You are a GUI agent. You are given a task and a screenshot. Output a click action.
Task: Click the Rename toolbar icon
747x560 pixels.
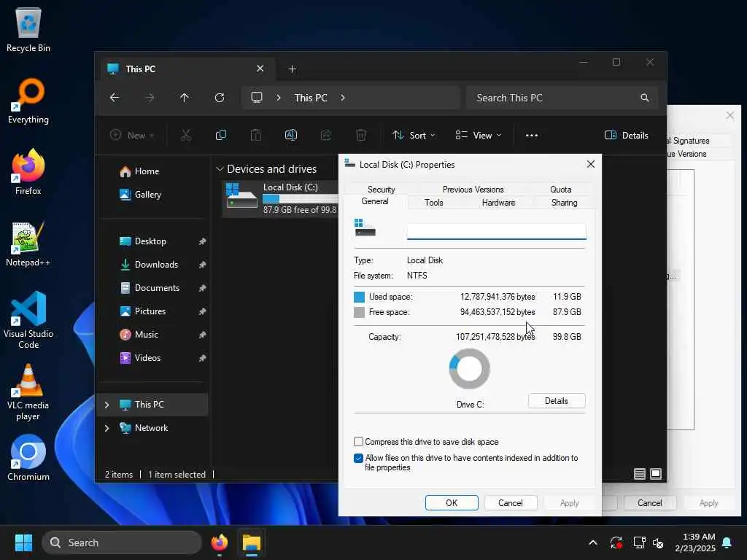(x=290, y=135)
